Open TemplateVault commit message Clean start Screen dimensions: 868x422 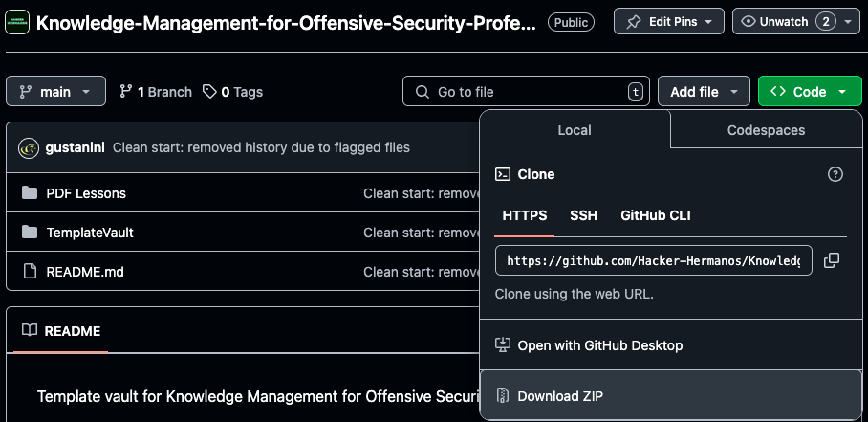point(422,233)
